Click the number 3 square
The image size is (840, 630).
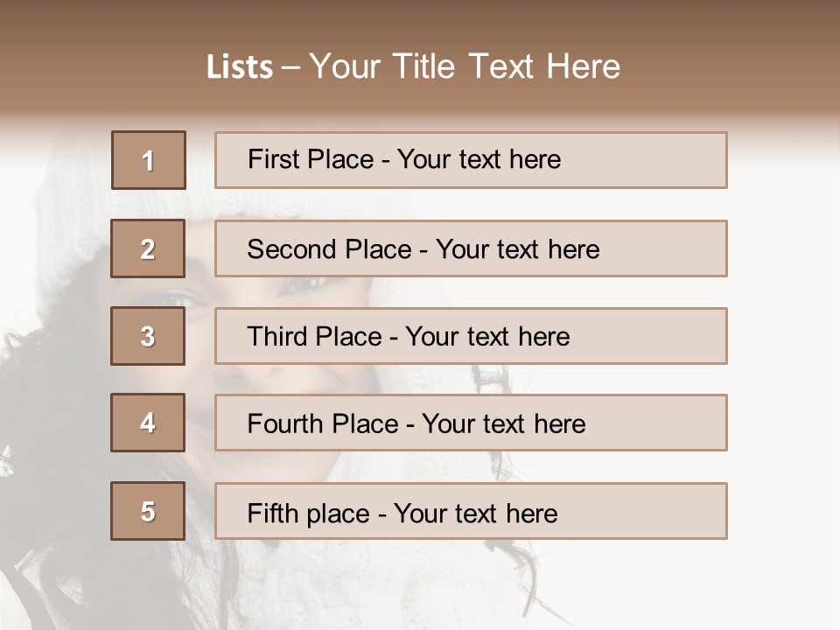148,336
